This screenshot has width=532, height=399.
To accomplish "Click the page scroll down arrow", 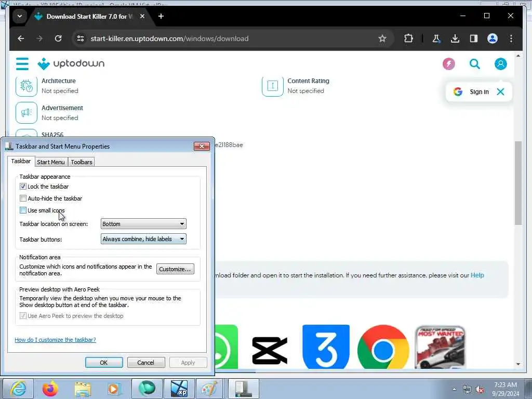I will pos(518,364).
